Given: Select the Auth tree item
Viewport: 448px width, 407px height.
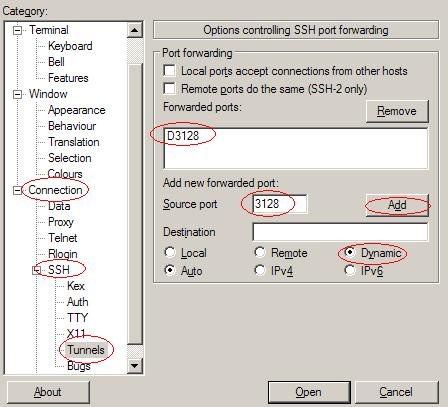Looking at the screenshot, I should point(78,302).
